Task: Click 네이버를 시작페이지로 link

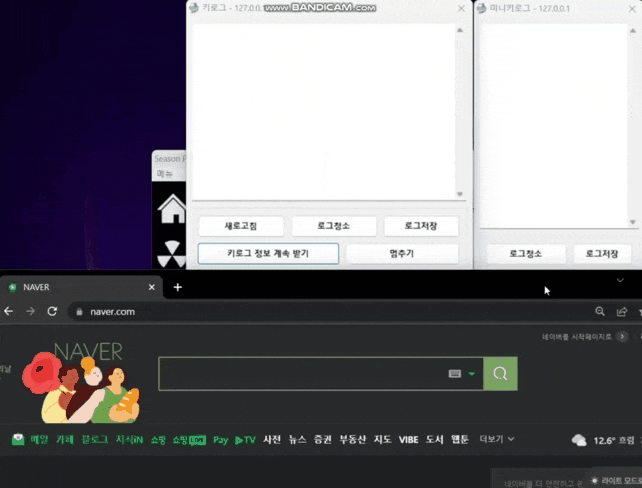Action: (576, 337)
